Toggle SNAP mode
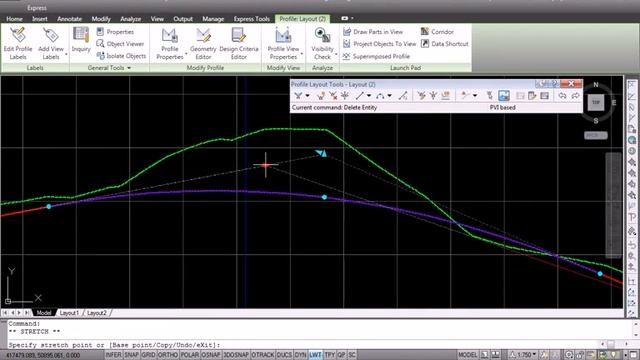Screen dimensions: 640x360 131,355
